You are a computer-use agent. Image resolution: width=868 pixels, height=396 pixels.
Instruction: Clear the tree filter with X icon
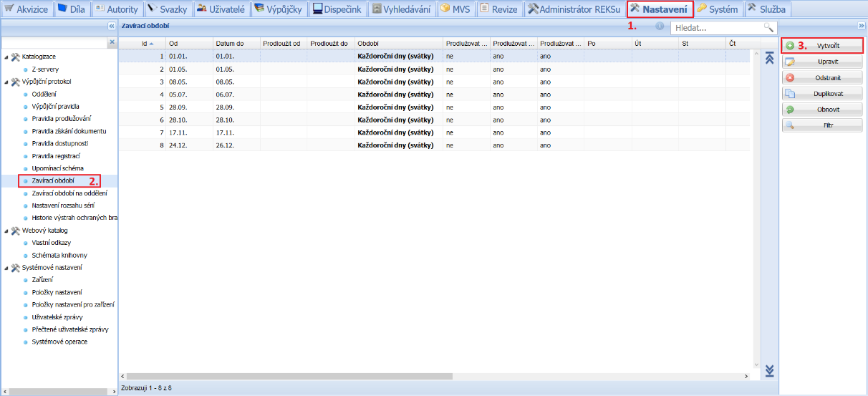point(111,43)
